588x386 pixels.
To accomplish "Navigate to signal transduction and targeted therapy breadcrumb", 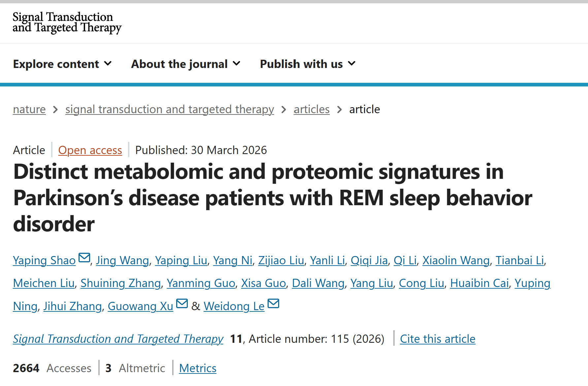I will 170,109.
